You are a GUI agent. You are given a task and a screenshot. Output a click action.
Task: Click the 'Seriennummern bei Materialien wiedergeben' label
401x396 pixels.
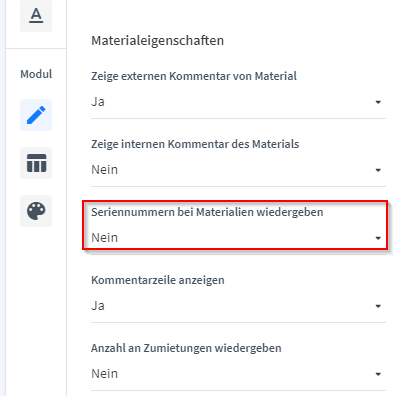pyautogui.click(x=207, y=212)
